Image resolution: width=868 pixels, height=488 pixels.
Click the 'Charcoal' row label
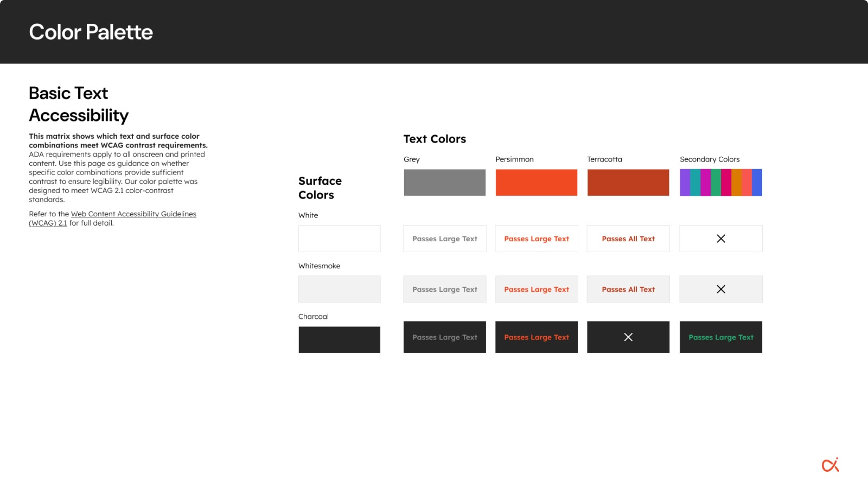point(314,317)
